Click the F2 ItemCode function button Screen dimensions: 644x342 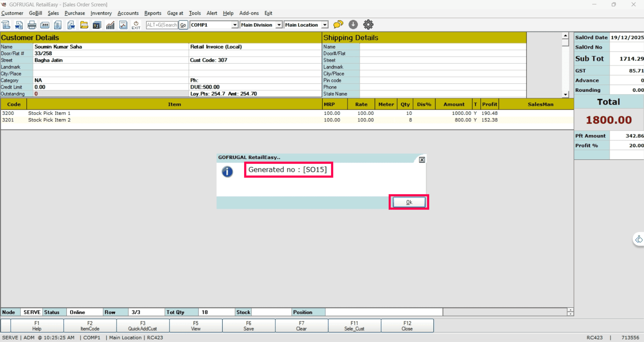[90, 326]
